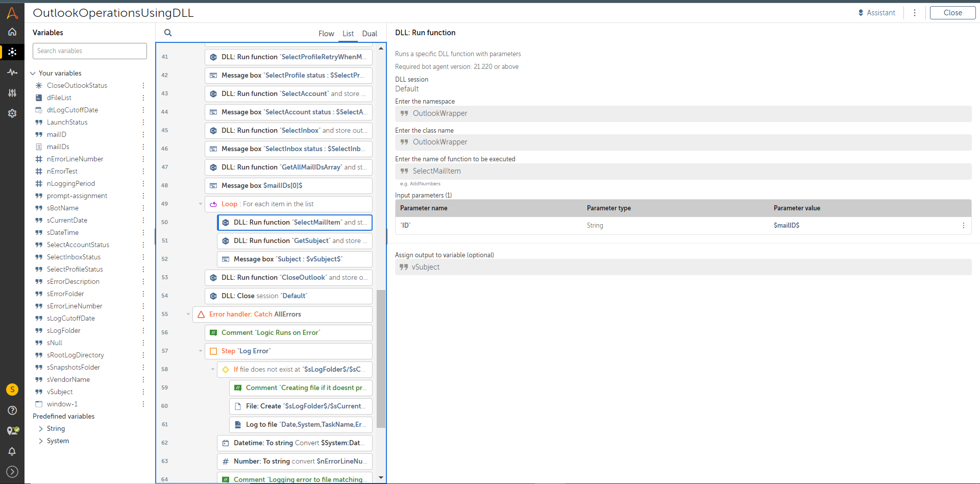The height and width of the screenshot is (484, 980).
Task: Collapse the Error handler Catch block
Action: pyautogui.click(x=188, y=314)
